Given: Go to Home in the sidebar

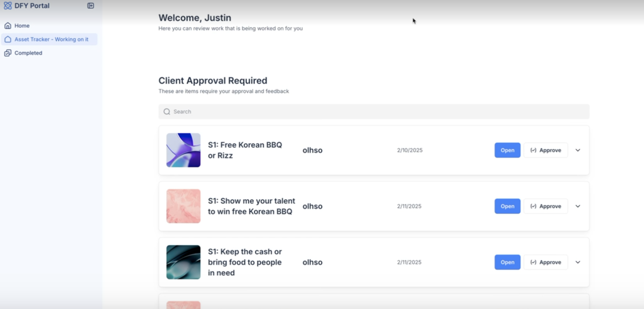Looking at the screenshot, I should pyautogui.click(x=50, y=25).
